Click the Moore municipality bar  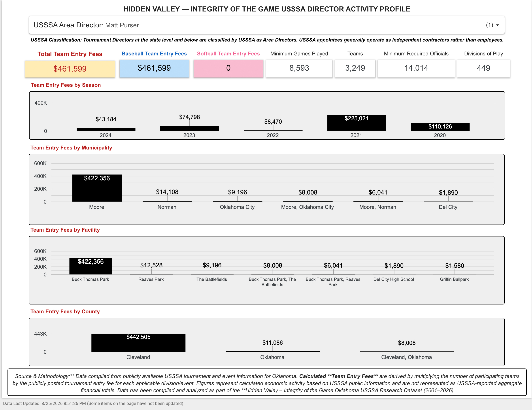pyautogui.click(x=97, y=188)
